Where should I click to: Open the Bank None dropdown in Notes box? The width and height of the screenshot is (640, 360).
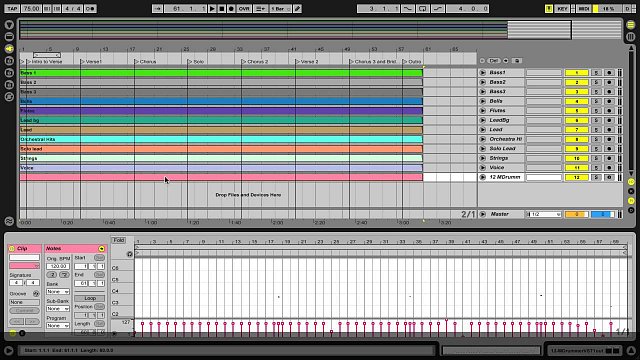58,292
